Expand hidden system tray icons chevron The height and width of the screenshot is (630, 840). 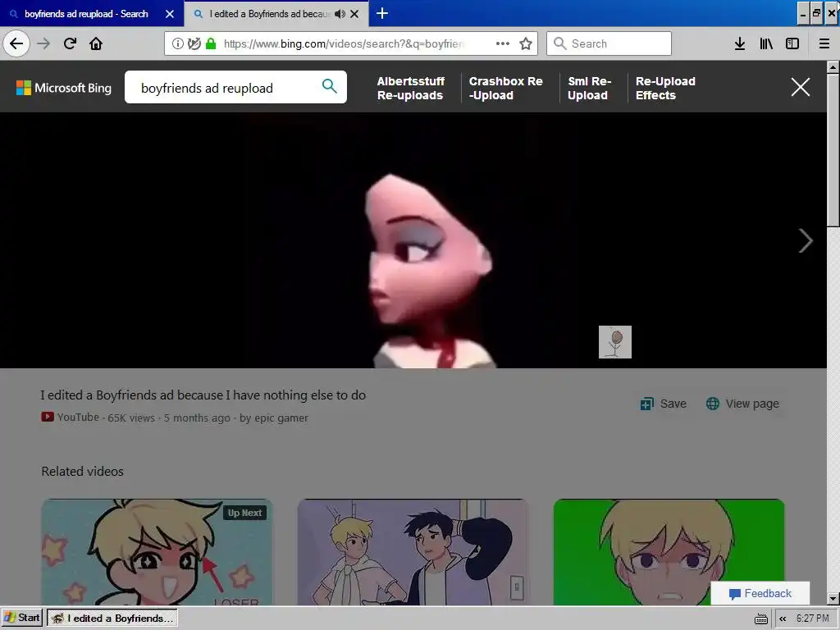[783, 619]
